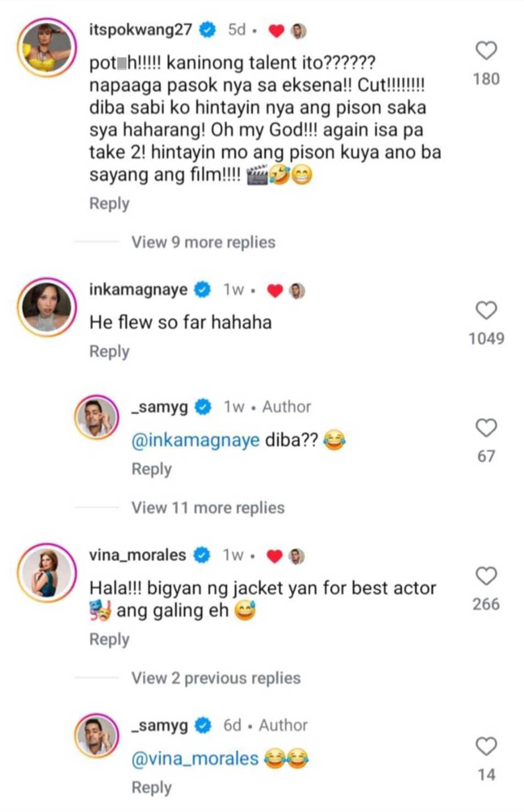Tap small author avatar beside itspokwang27's red heart
This screenshot has width=524, height=812.
click(x=298, y=31)
